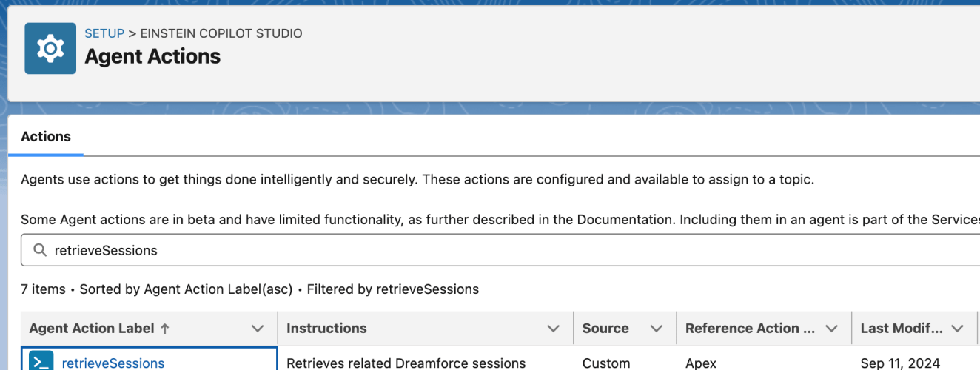The height and width of the screenshot is (370, 980).
Task: Sort by the Instructions column header
Action: 326,329
